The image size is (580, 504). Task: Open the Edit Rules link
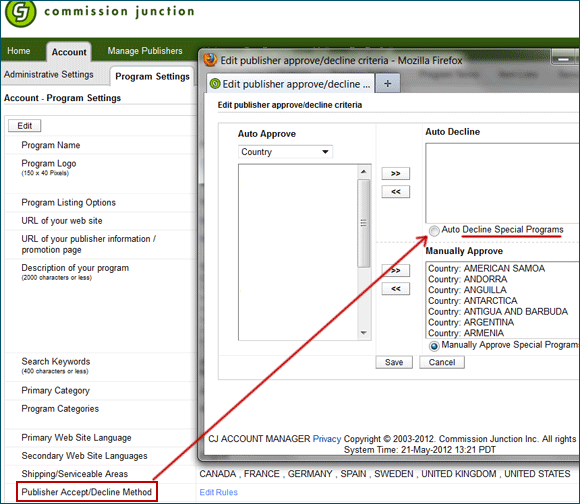tap(218, 492)
